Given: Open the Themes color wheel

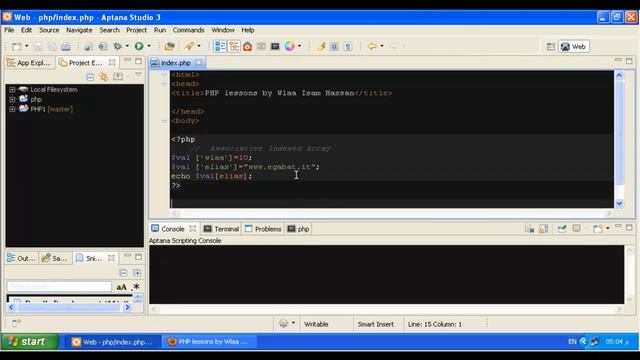Looking at the screenshot, I should tap(289, 46).
